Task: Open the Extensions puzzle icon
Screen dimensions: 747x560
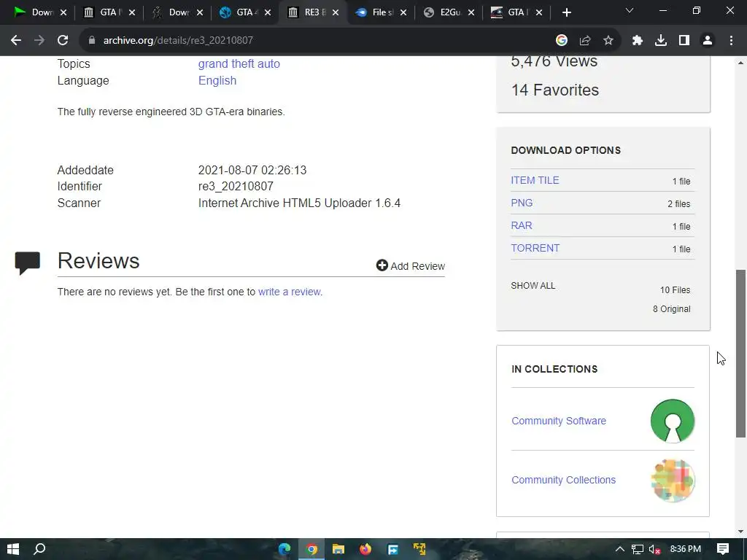Action: [x=638, y=41]
